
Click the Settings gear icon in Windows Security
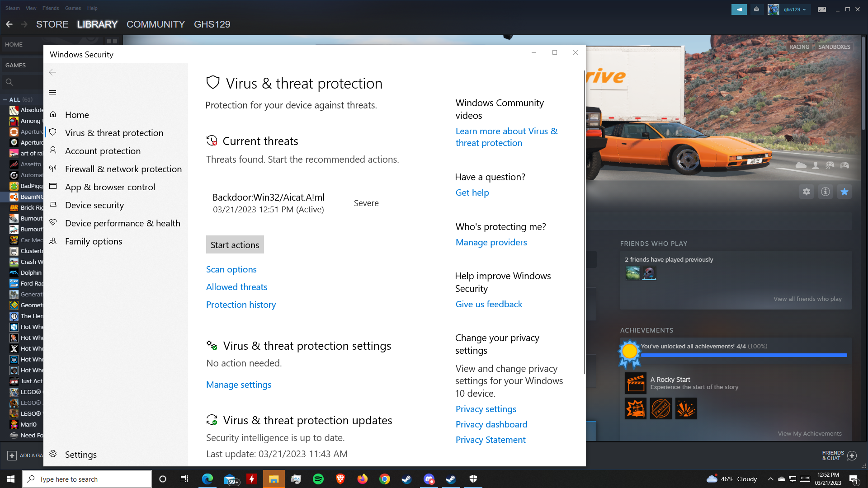(x=53, y=454)
